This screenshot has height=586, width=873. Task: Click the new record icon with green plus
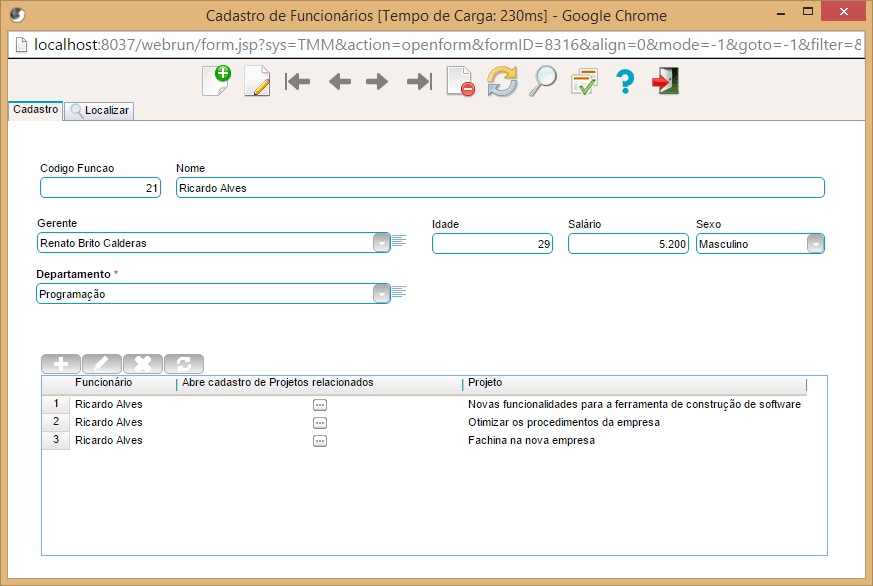coord(216,81)
